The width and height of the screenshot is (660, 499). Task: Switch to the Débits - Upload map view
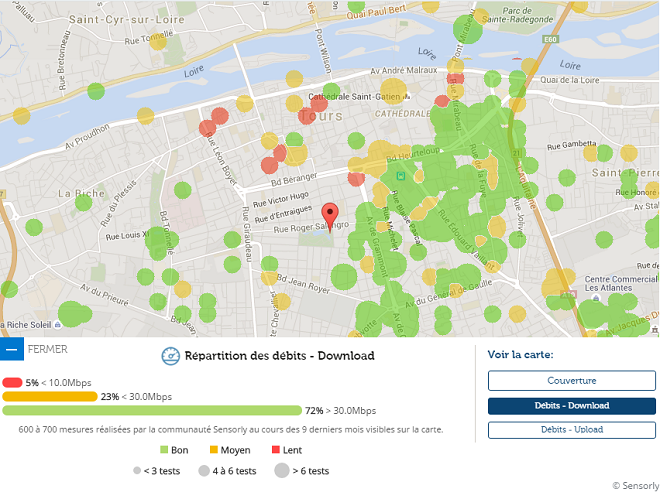click(x=572, y=430)
